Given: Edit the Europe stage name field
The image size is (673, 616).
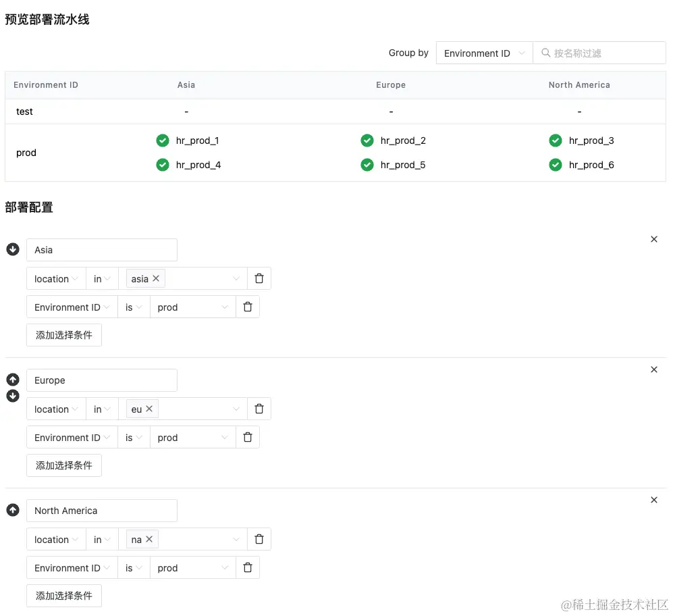Looking at the screenshot, I should click(x=102, y=380).
